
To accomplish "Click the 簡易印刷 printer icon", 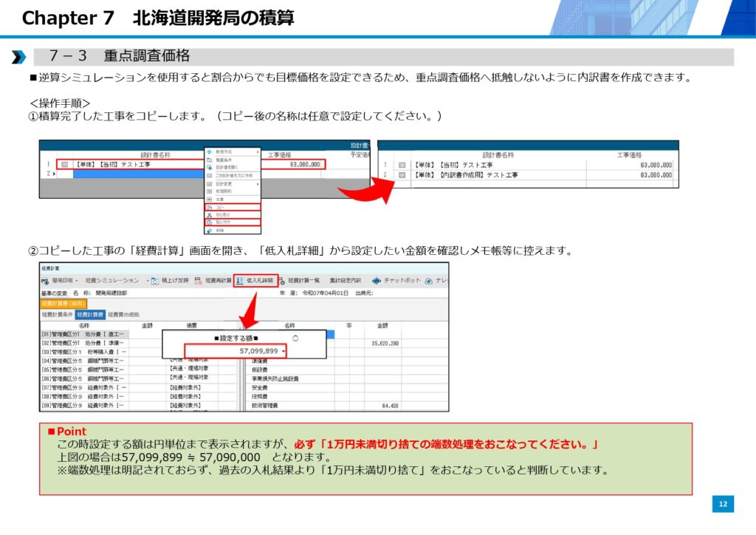I will [45, 281].
